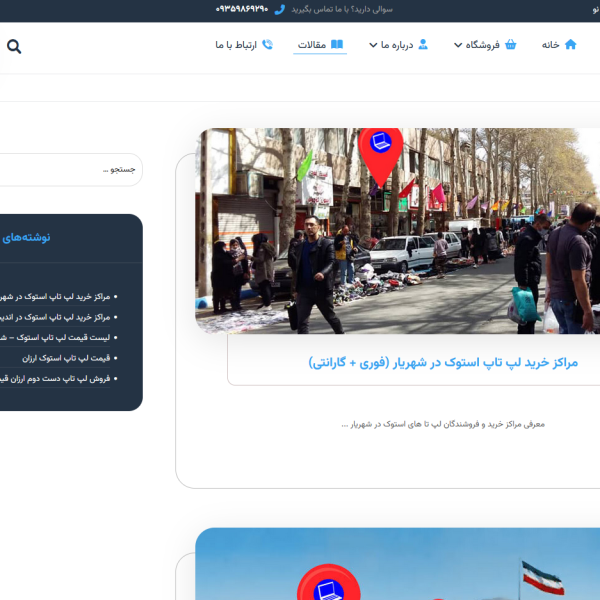
Task: Click the home icon beside خانه
Action: 570,44
